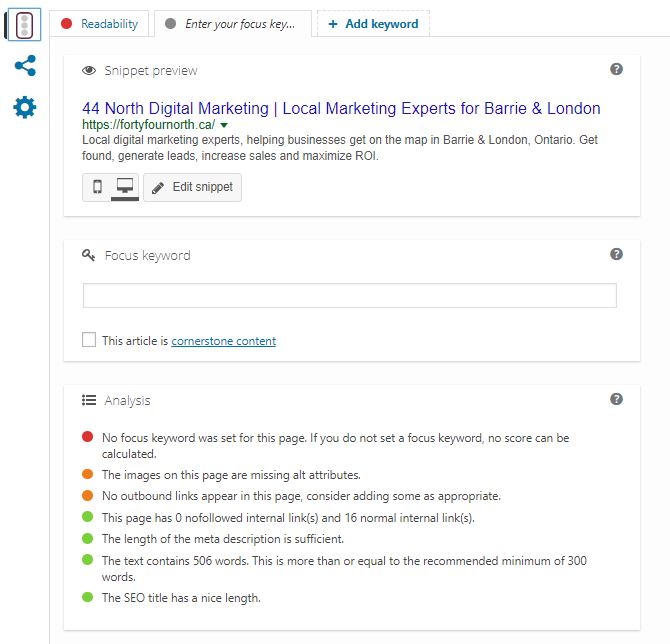Click the Edit snippet button

193,187
